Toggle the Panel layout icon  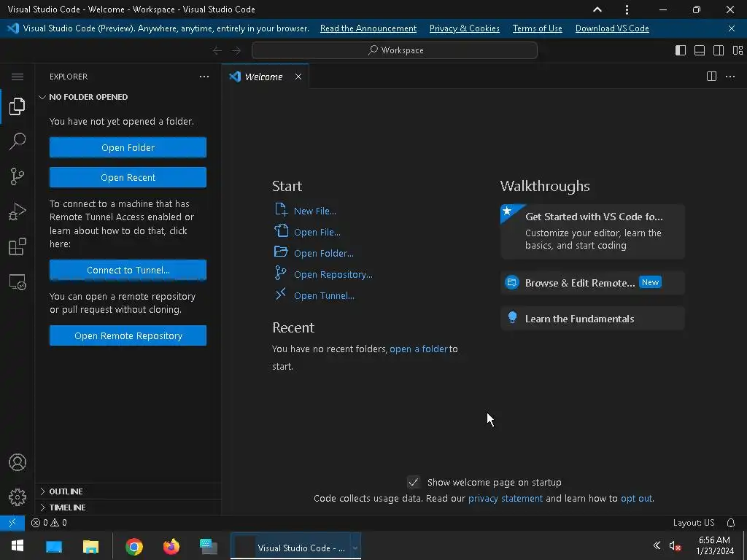tap(700, 50)
